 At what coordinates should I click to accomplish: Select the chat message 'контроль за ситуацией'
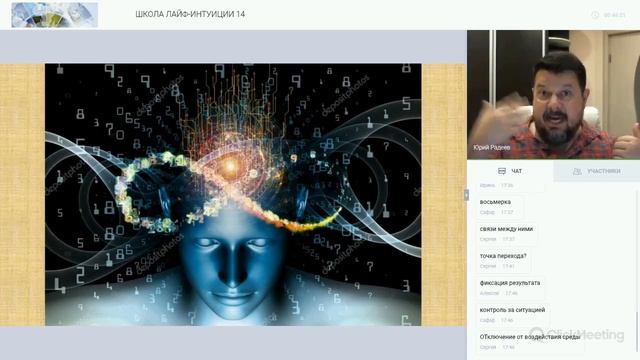[512, 310]
